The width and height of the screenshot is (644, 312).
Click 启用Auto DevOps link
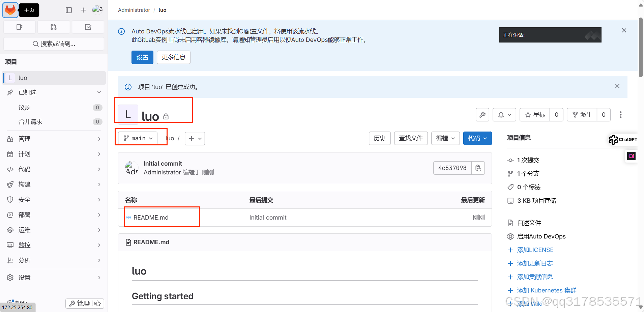(541, 236)
